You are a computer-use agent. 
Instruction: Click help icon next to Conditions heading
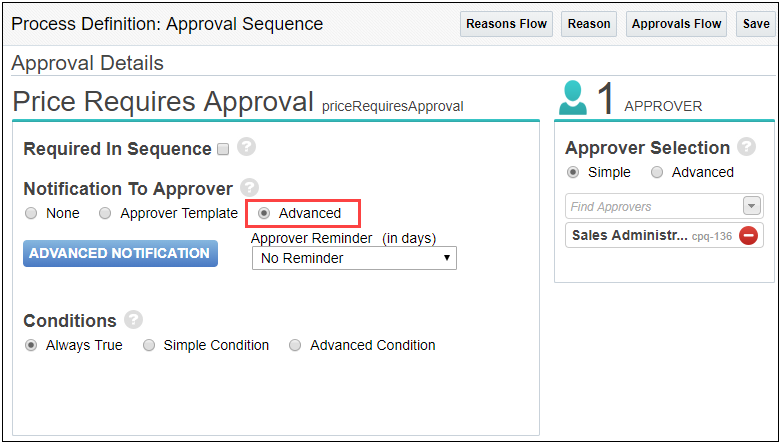(133, 320)
